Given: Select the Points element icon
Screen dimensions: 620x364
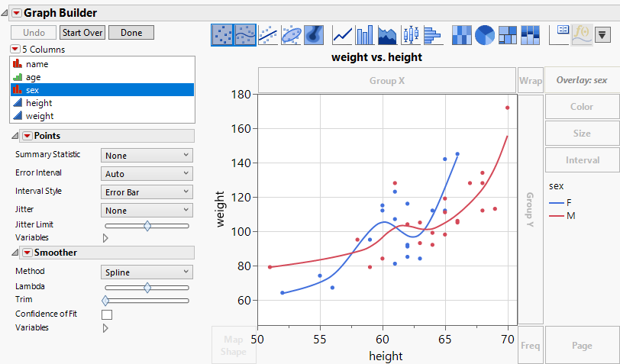Looking at the screenshot, I should pyautogui.click(x=221, y=35).
